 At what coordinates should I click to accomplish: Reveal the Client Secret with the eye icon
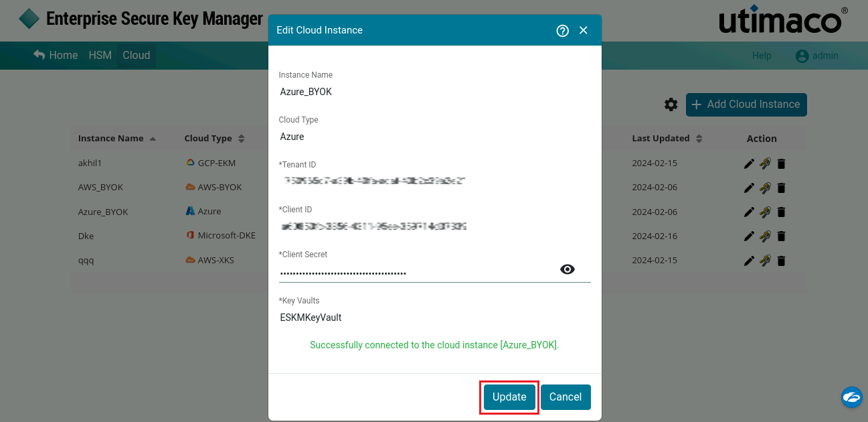[x=568, y=269]
